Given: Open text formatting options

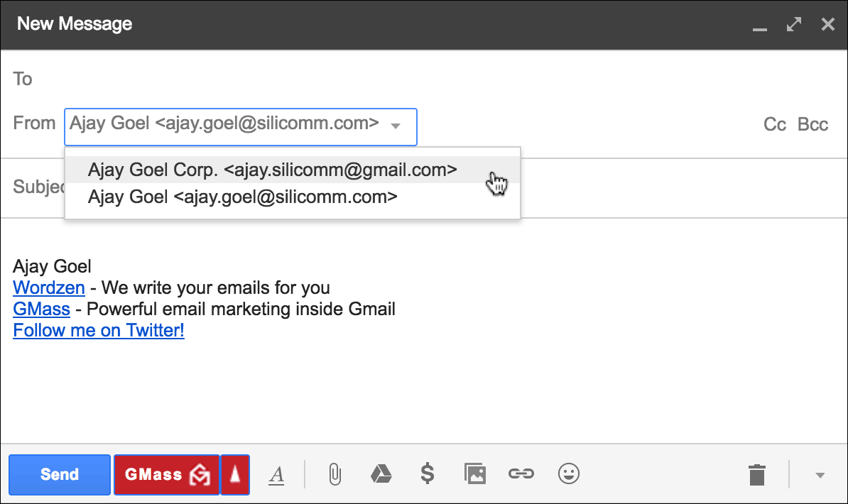Looking at the screenshot, I should [x=276, y=474].
